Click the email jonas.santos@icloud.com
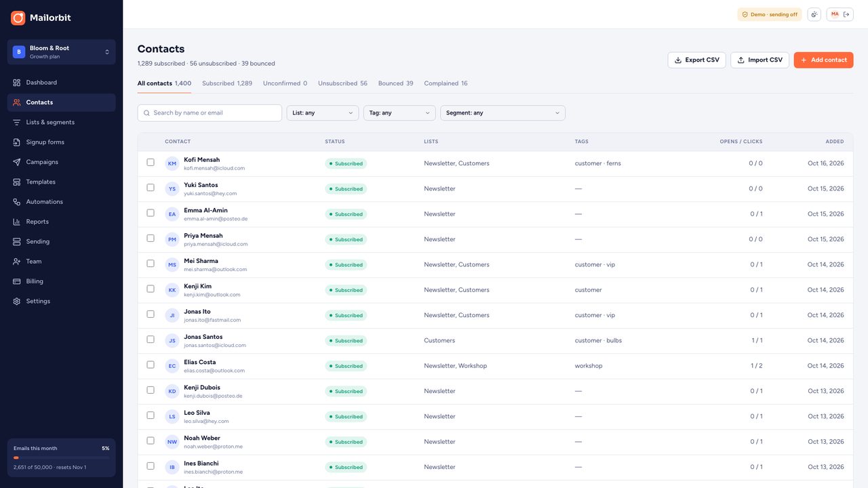The height and width of the screenshot is (488, 868). coord(215,346)
